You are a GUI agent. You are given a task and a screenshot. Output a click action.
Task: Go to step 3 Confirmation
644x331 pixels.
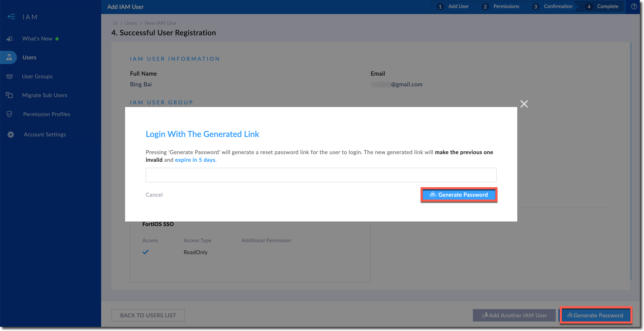tap(553, 6)
